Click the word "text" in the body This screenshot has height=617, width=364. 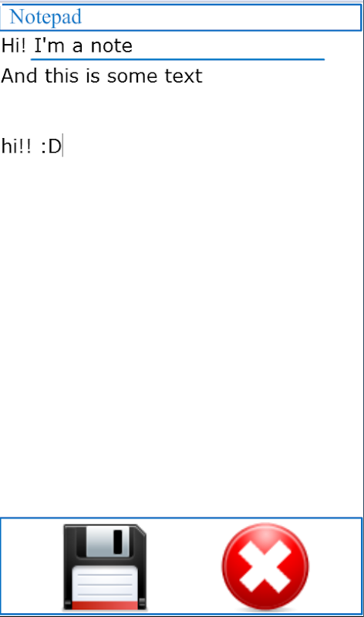click(x=184, y=76)
